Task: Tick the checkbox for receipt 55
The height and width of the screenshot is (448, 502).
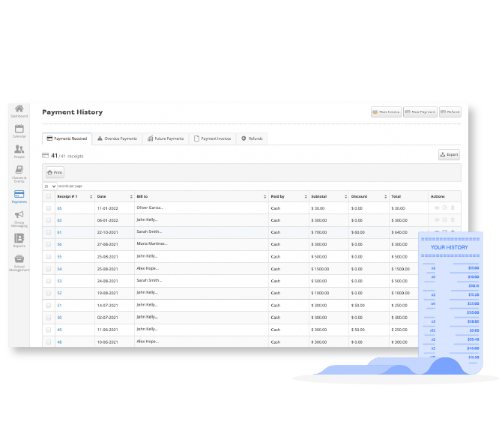Action: click(x=49, y=257)
